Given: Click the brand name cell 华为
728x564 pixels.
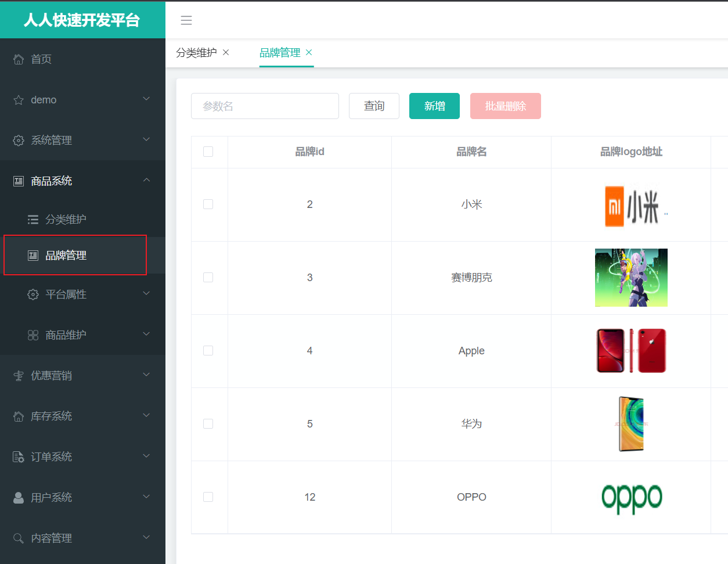Looking at the screenshot, I should click(x=471, y=424).
